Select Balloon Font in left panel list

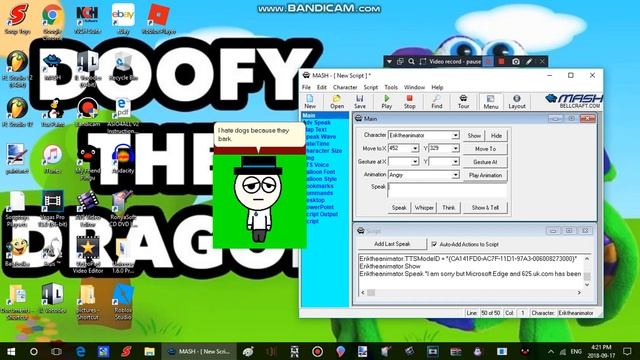[320, 172]
